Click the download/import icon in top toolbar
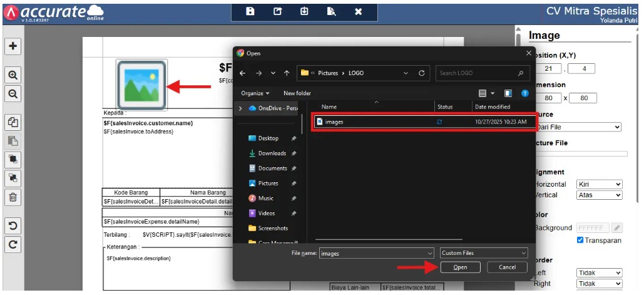This screenshot has width=644, height=295. (304, 11)
